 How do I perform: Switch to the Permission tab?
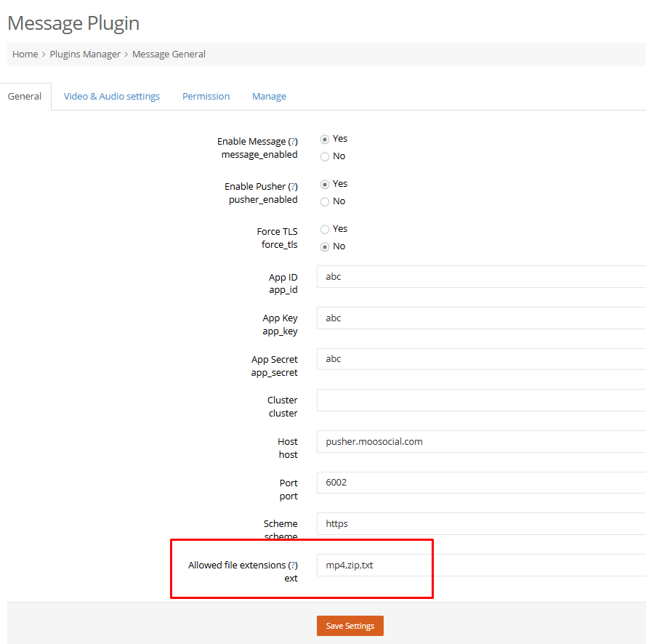(206, 97)
